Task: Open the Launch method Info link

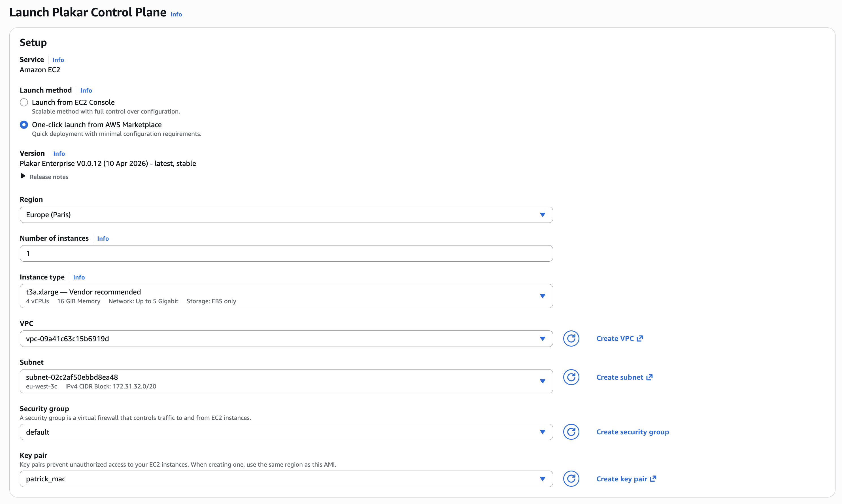Action: pos(86,90)
